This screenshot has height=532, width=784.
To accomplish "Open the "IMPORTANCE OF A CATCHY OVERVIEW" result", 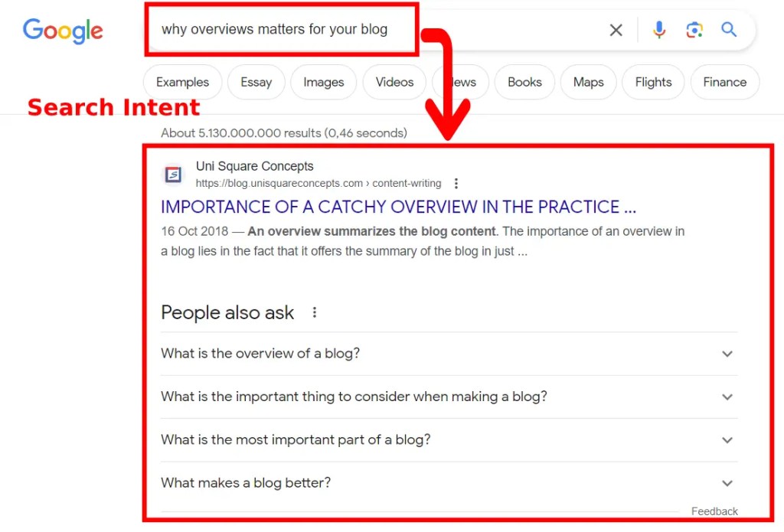I will (398, 207).
